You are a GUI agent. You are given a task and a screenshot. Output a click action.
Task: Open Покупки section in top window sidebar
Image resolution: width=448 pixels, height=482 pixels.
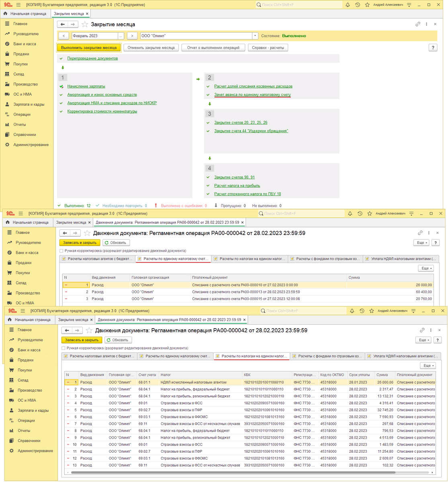pos(20,64)
